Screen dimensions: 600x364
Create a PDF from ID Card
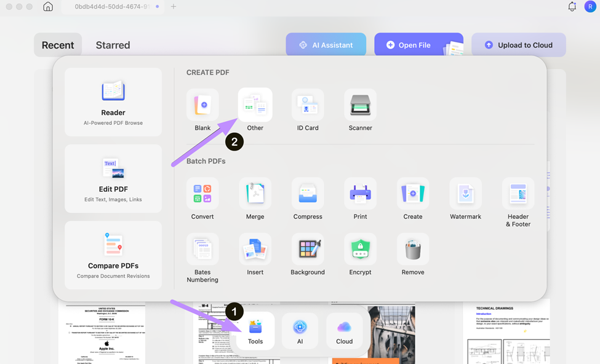point(308,105)
